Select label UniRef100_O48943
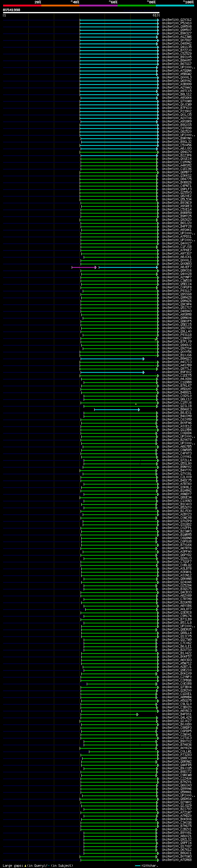 (176, 311)
